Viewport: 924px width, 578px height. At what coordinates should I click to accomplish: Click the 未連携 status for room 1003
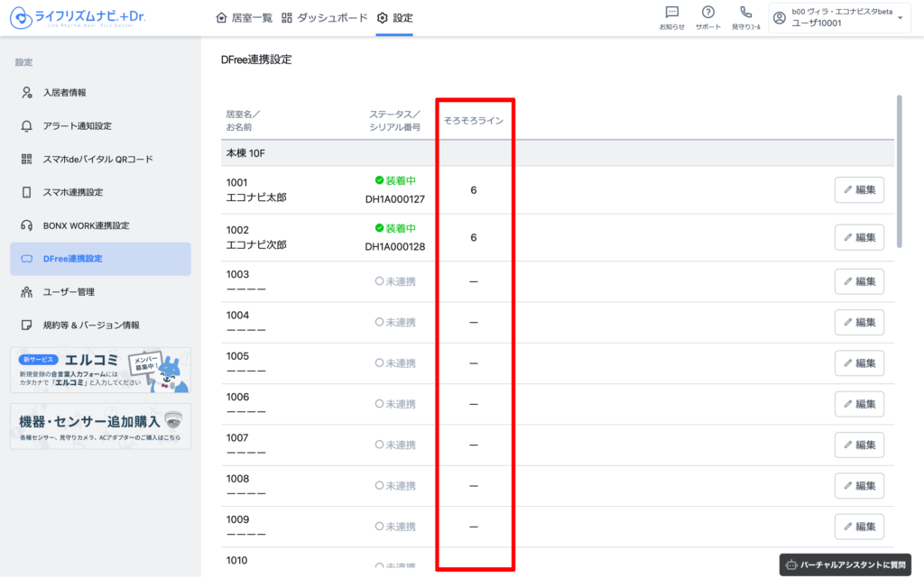click(x=395, y=281)
